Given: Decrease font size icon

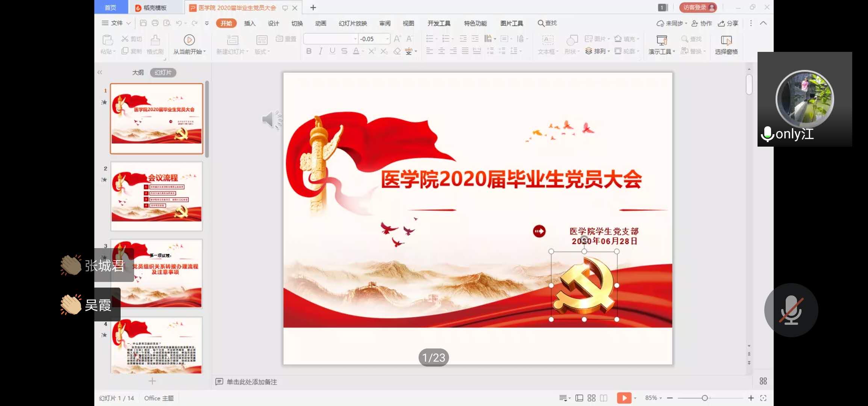Looking at the screenshot, I should (x=410, y=38).
